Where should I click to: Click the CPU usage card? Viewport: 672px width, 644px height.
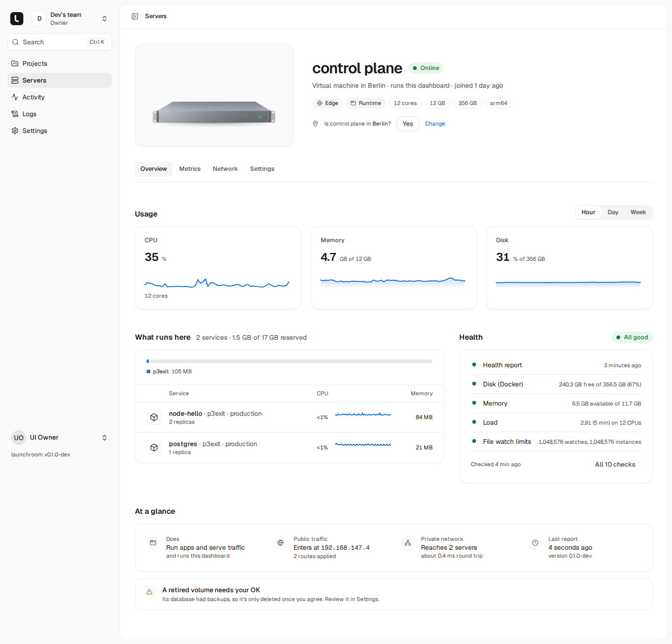218,268
